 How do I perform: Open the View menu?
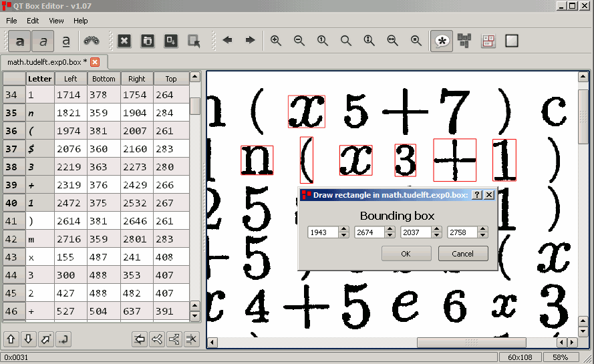click(56, 21)
